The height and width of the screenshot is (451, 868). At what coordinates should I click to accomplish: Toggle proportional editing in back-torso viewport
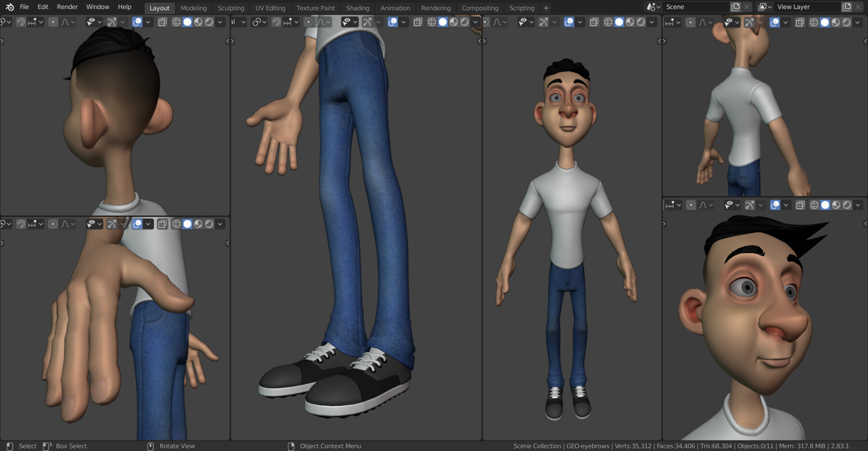[x=691, y=23]
